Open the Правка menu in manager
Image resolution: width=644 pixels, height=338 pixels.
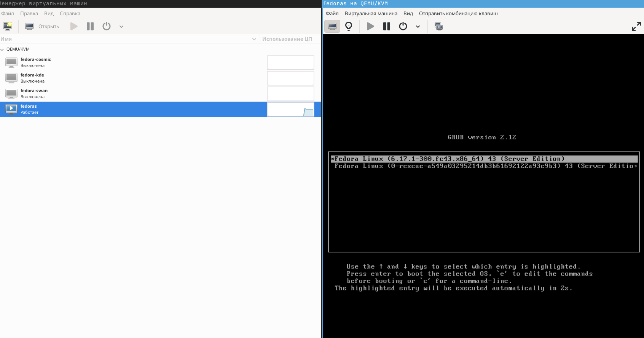point(29,13)
